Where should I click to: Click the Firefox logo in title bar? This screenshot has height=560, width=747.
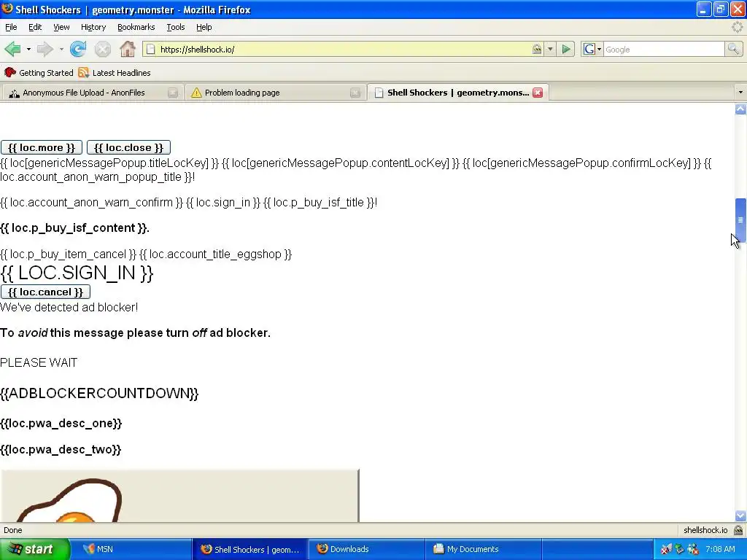tap(7, 9)
